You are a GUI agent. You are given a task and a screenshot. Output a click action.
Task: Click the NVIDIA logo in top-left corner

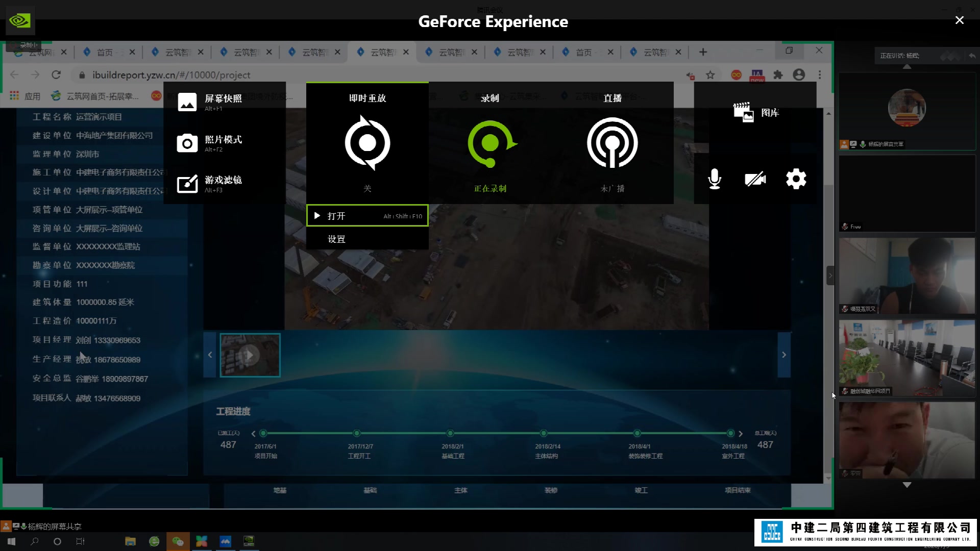pyautogui.click(x=20, y=20)
